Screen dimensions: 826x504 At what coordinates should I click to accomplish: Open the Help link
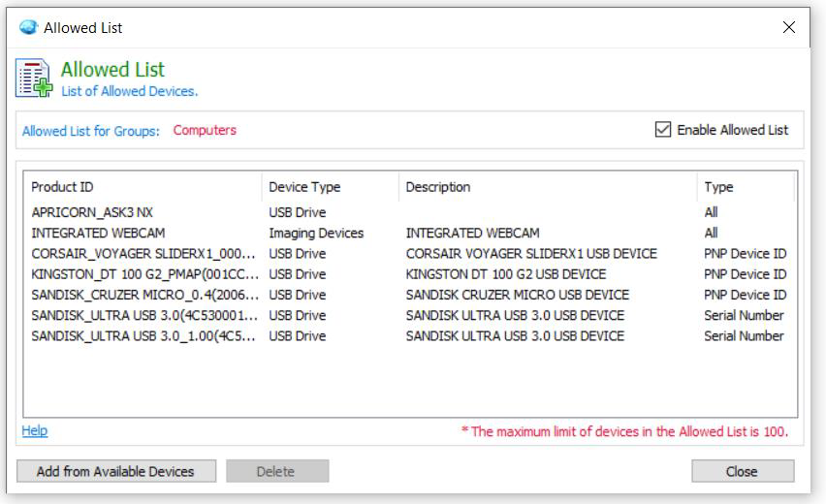click(x=35, y=430)
